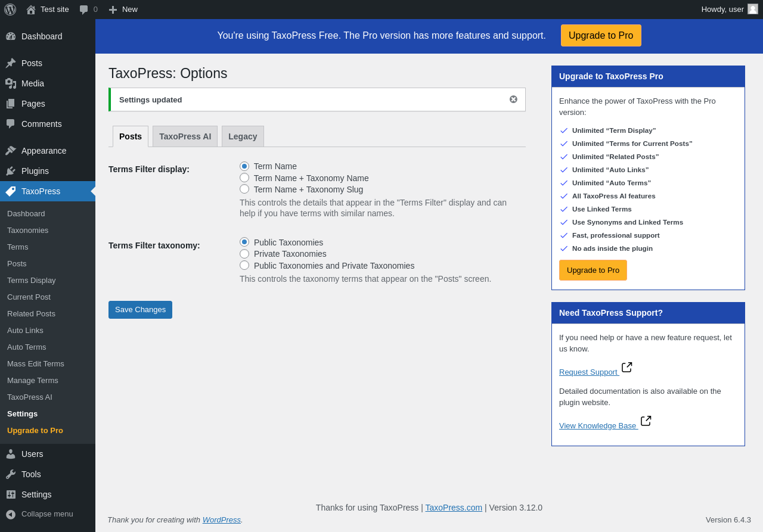Click the Media icon in sidebar
763x532 pixels.
[11, 83]
